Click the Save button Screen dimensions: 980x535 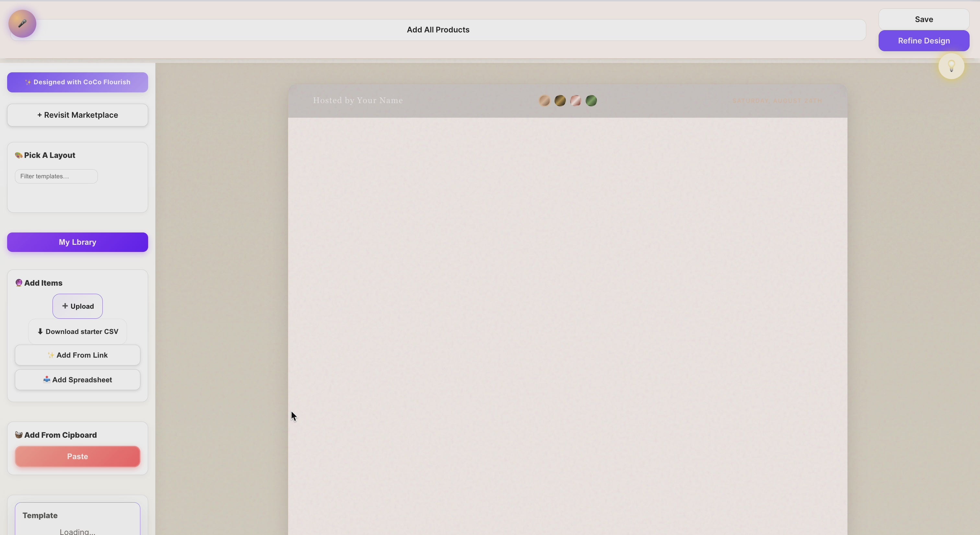coord(924,19)
